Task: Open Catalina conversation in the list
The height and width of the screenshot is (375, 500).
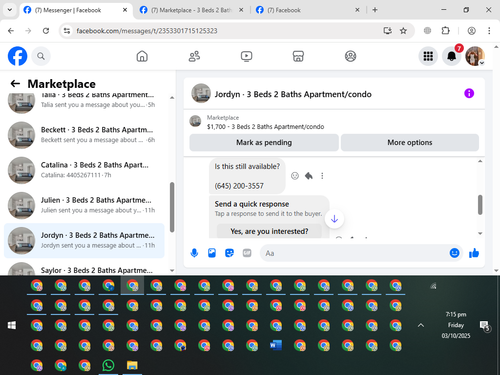Action: 84,170
